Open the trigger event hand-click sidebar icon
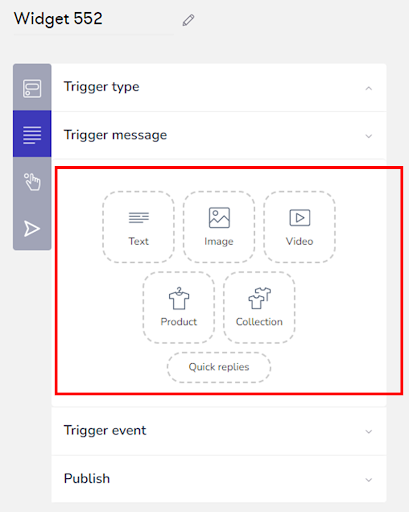This screenshot has height=512, width=409. (32, 181)
